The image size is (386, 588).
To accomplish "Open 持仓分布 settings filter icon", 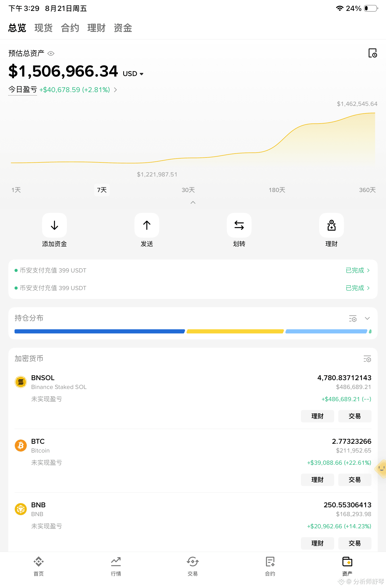I will [x=353, y=318].
